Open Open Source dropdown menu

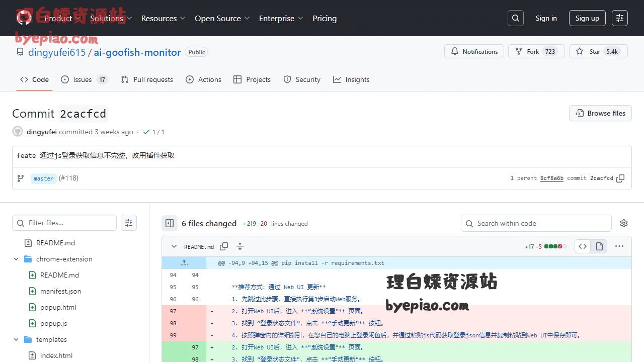point(222,18)
